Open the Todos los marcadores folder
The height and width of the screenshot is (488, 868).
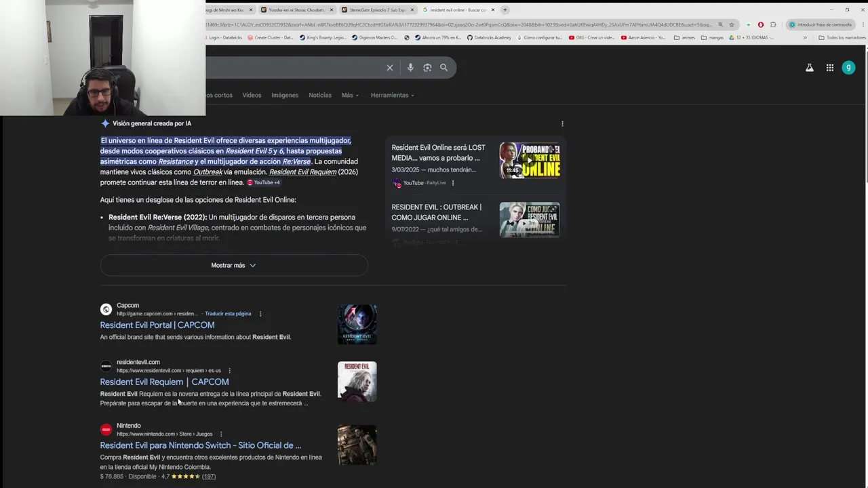(842, 38)
